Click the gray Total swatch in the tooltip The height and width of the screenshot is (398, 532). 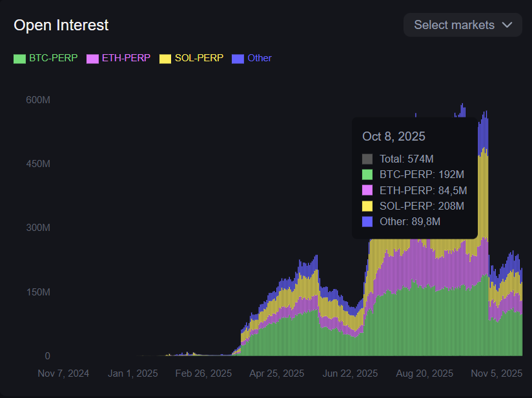pos(366,159)
